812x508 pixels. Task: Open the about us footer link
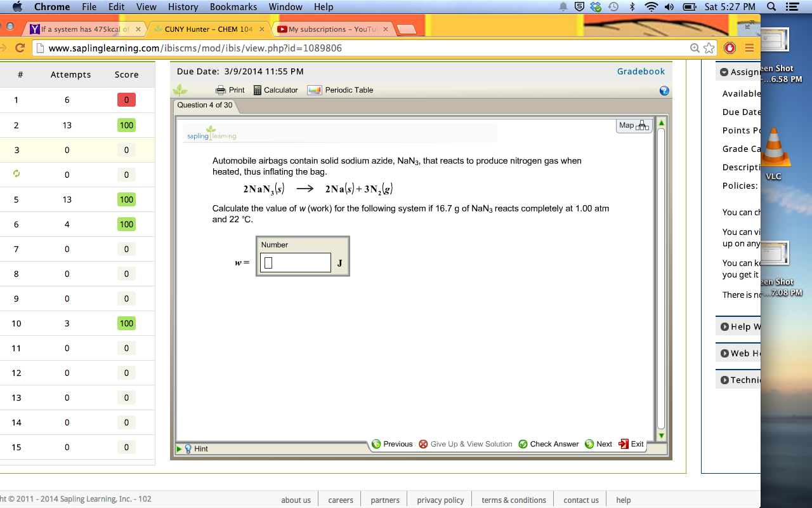click(x=296, y=500)
